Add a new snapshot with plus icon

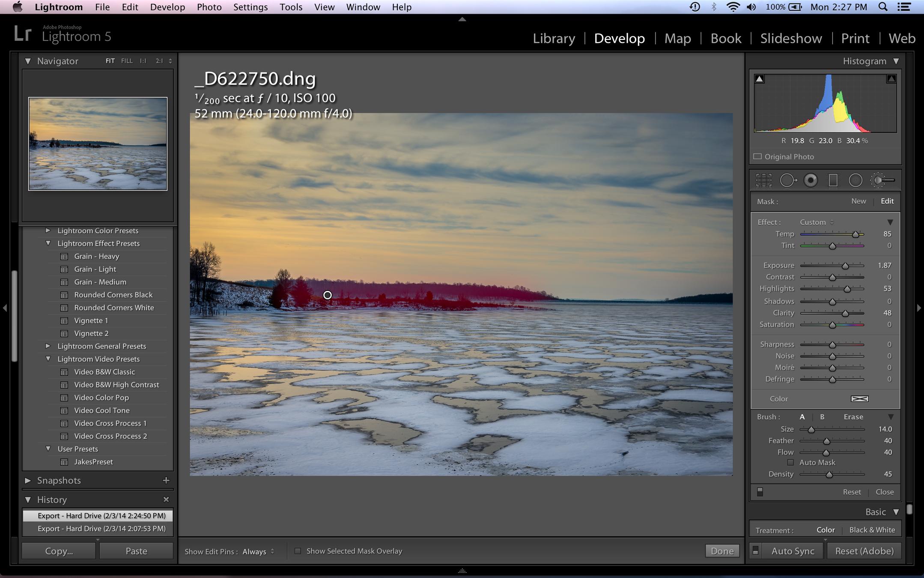[x=166, y=480]
